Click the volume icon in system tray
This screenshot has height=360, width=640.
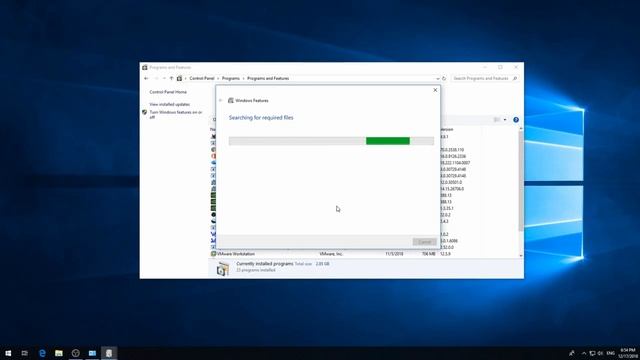tap(600, 353)
